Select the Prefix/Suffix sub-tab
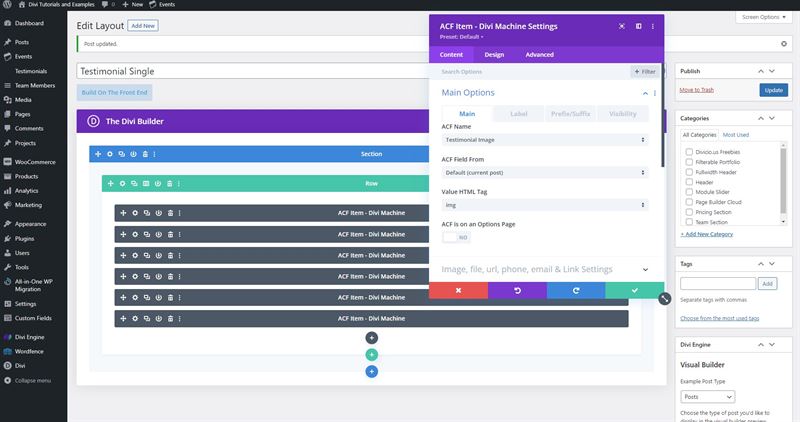Viewport: 800px width, 422px height. tap(570, 114)
